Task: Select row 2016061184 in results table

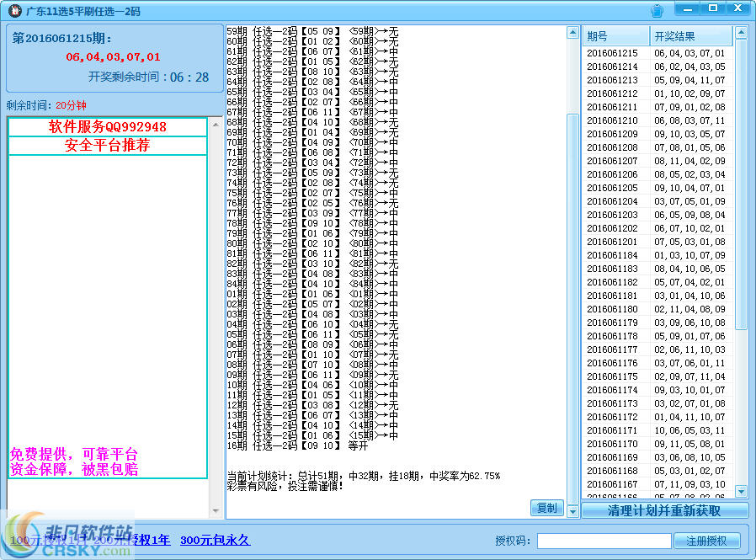Action: [x=658, y=255]
